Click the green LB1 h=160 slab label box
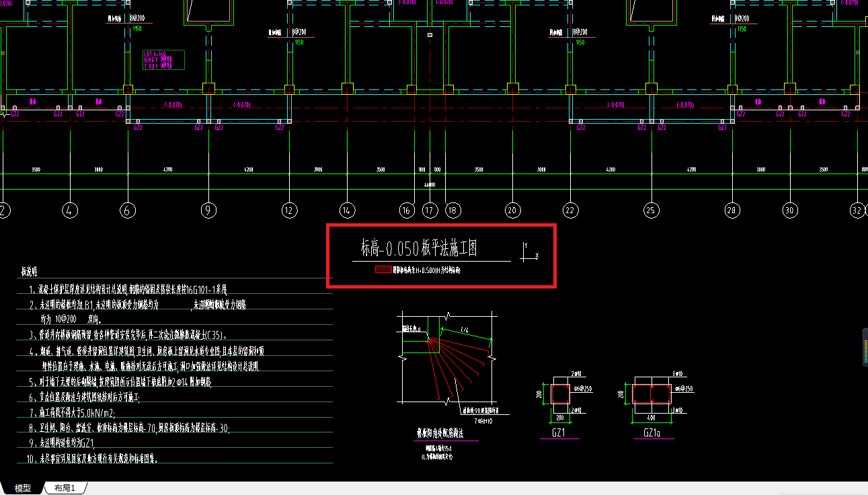The height and width of the screenshot is (495, 868). point(163,59)
